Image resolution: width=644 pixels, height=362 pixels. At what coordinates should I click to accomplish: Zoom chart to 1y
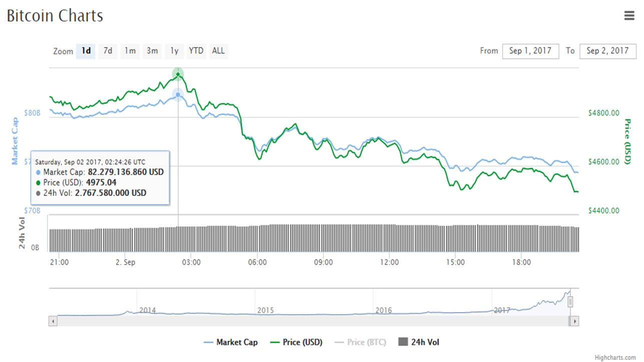174,50
